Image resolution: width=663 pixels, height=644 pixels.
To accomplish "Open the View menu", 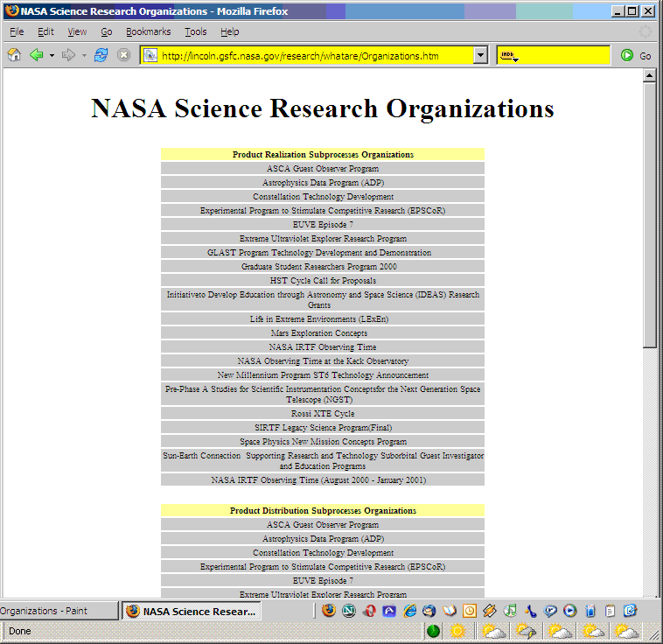I will [x=77, y=31].
